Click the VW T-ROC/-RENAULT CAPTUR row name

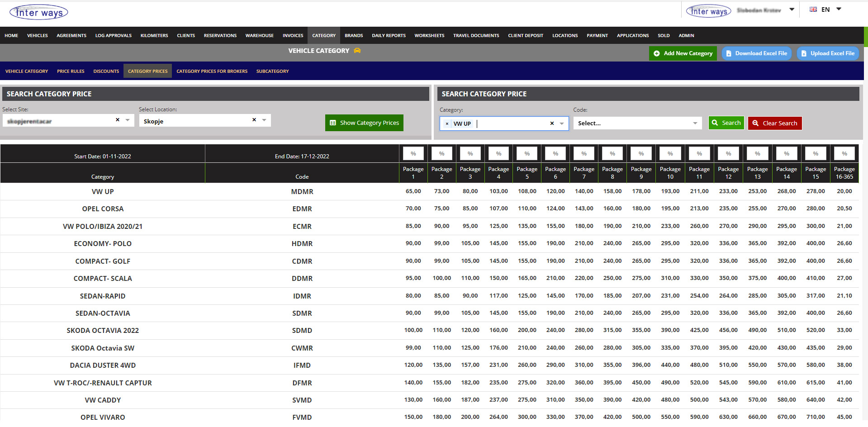103,383
